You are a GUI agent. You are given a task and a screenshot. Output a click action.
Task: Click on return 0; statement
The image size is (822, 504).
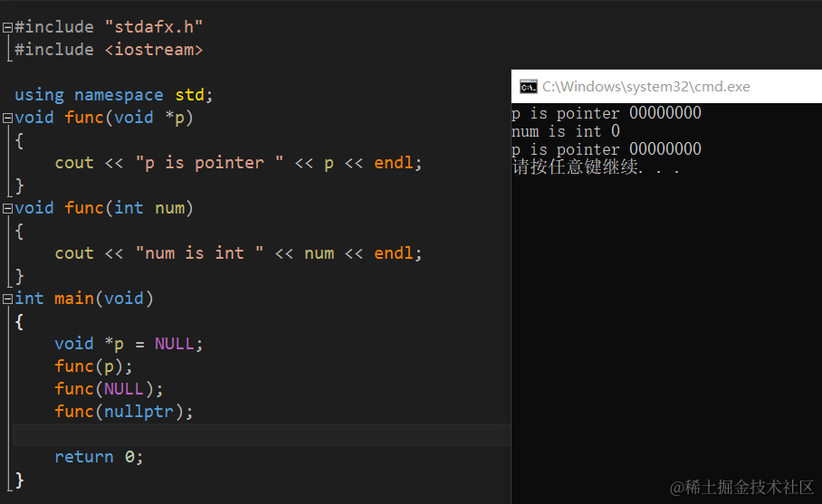[x=99, y=457]
